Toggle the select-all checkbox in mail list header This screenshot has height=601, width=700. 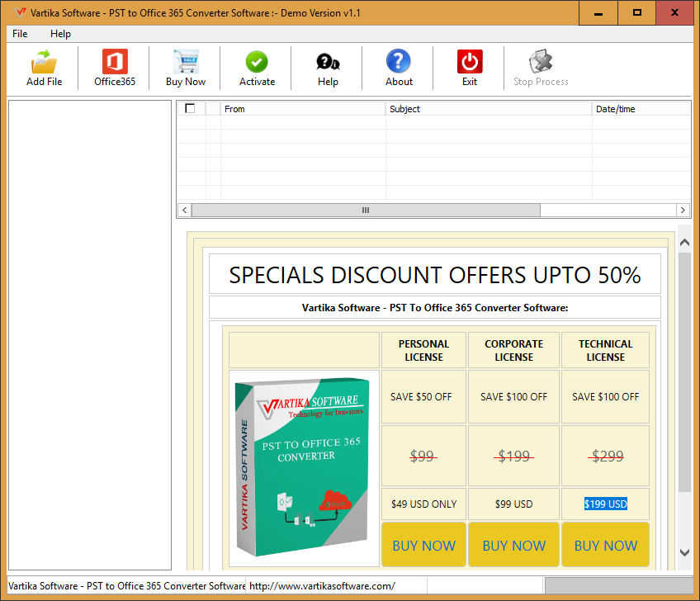[190, 108]
